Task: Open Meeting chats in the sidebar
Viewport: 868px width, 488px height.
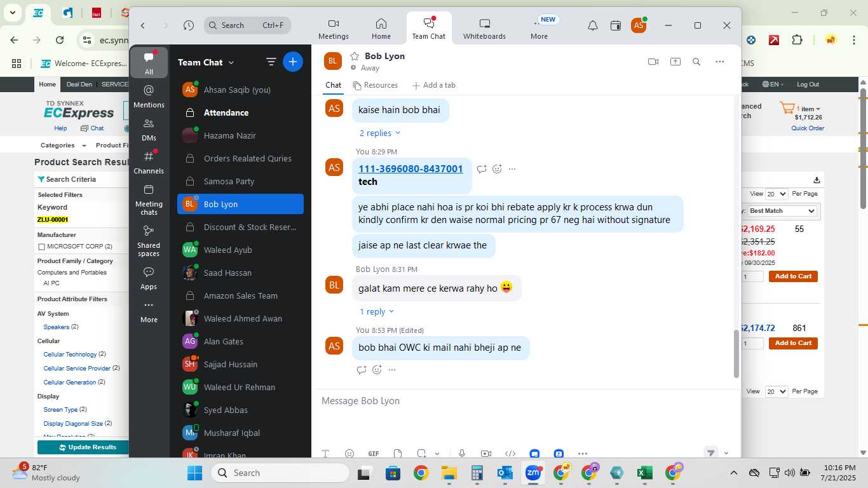Action: (149, 199)
